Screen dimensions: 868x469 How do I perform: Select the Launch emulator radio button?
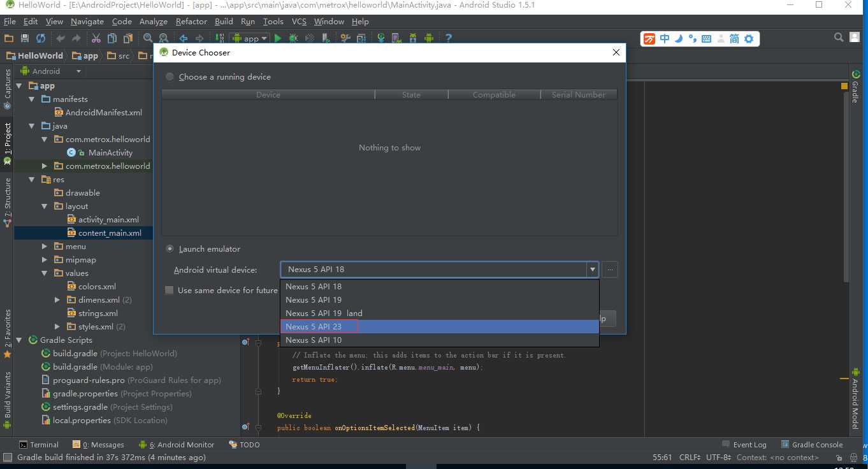pyautogui.click(x=170, y=249)
